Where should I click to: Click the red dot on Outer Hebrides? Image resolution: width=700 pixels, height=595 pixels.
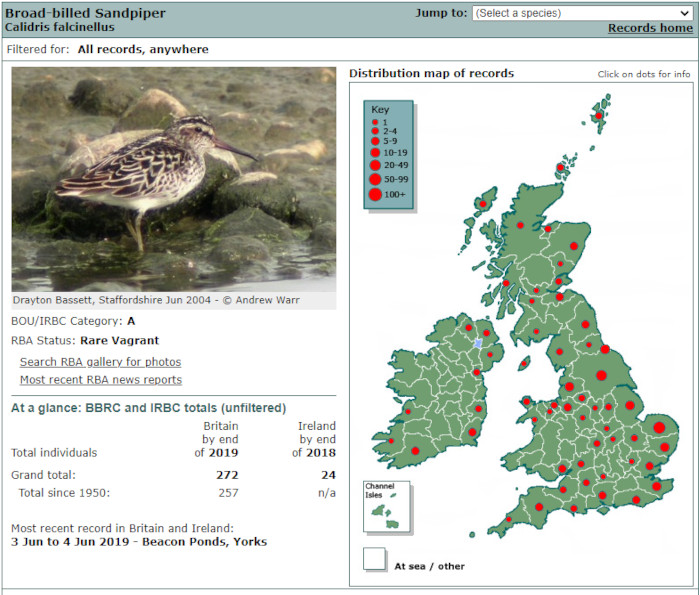click(483, 204)
